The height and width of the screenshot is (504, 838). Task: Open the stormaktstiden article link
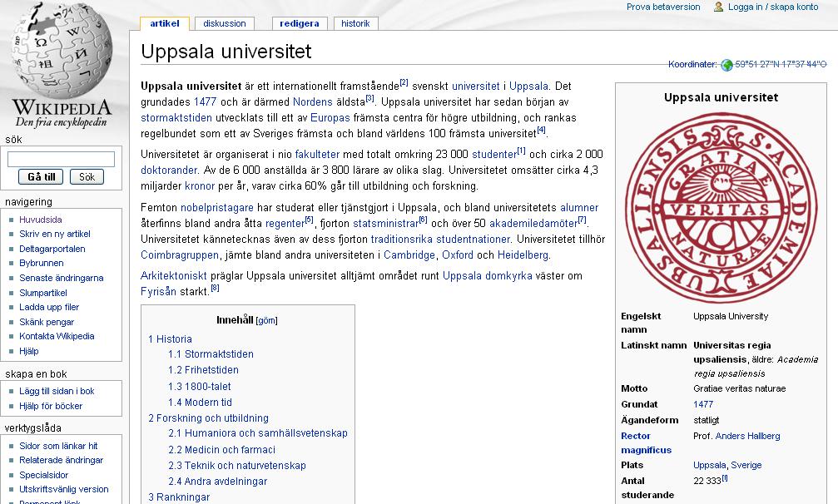pos(176,118)
